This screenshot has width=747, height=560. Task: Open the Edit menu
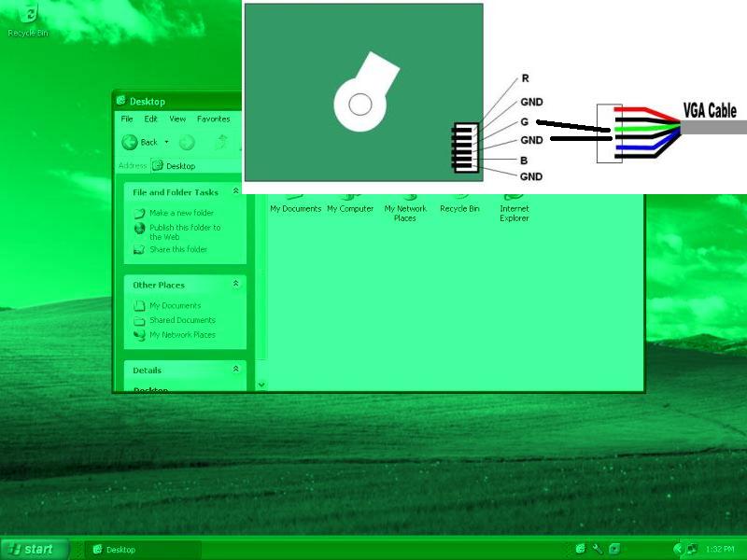[150, 119]
